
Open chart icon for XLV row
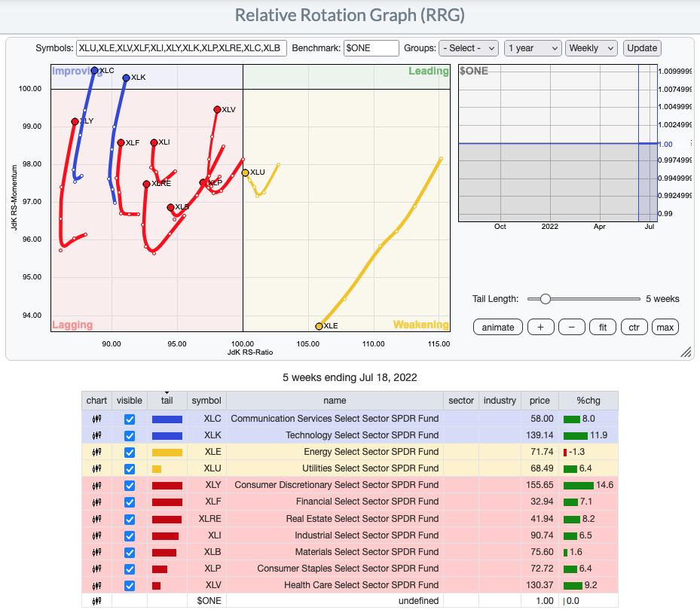96,585
